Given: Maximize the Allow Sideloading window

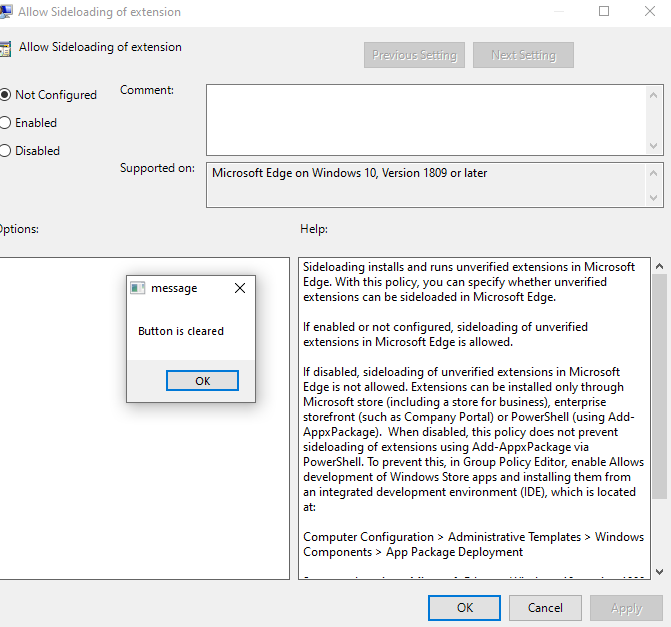Looking at the screenshot, I should (604, 11).
